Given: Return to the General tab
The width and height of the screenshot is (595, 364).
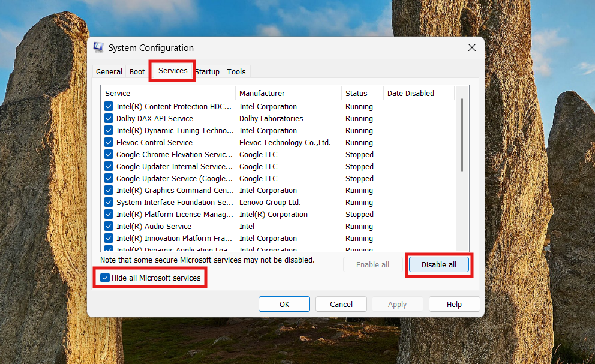Looking at the screenshot, I should click(109, 71).
